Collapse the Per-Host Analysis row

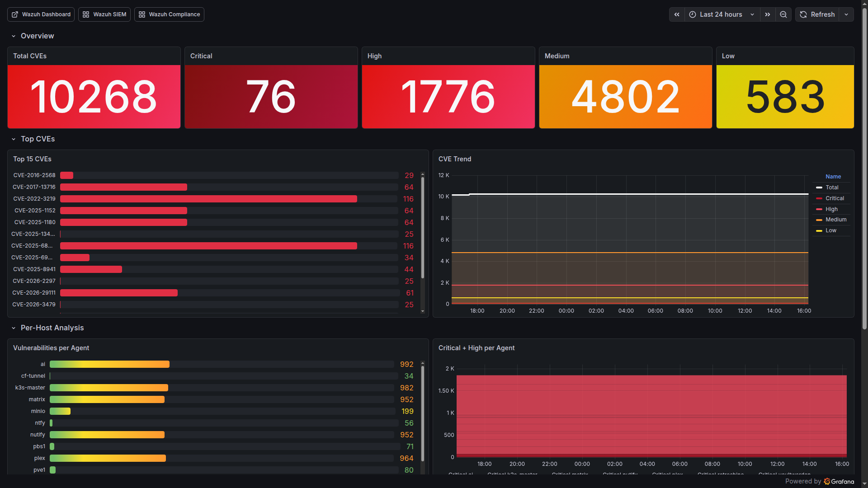click(14, 328)
